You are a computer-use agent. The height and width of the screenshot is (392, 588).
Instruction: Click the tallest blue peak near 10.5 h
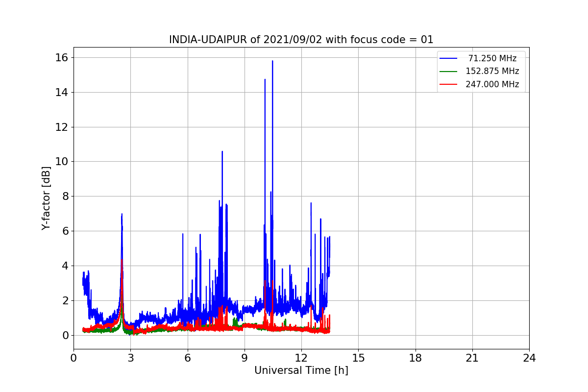[272, 62]
